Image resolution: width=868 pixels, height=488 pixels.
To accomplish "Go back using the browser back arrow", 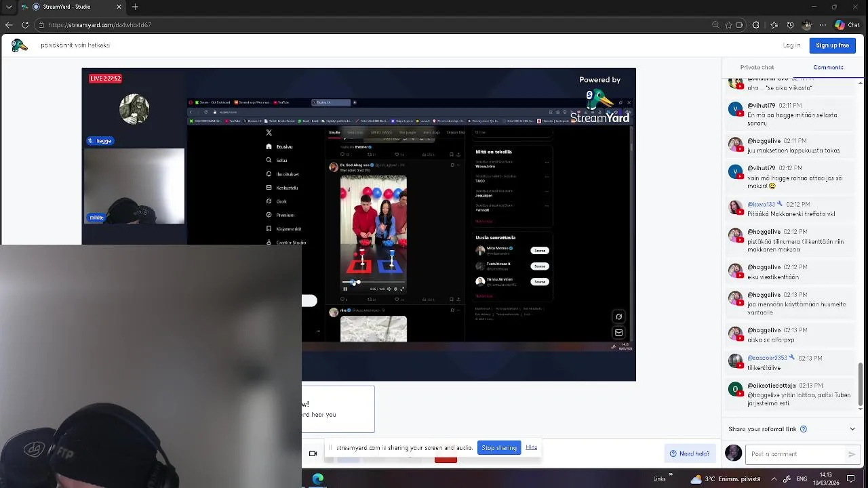I will 9,25.
